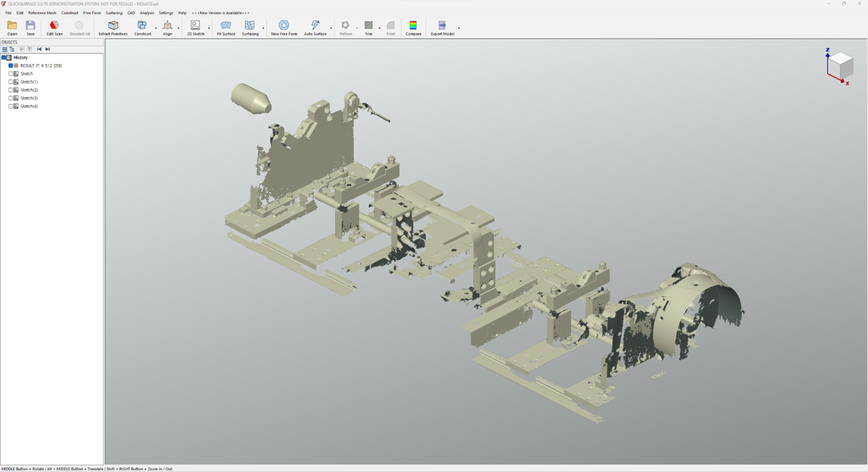Open the Extract Primitives tool
868x472 pixels.
coord(113,27)
